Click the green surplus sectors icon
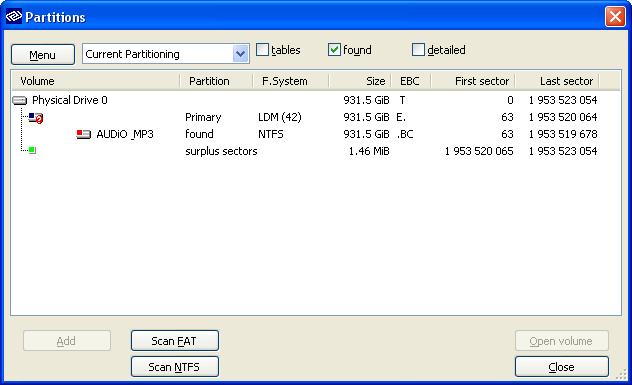This screenshot has width=632, height=385. [x=32, y=150]
